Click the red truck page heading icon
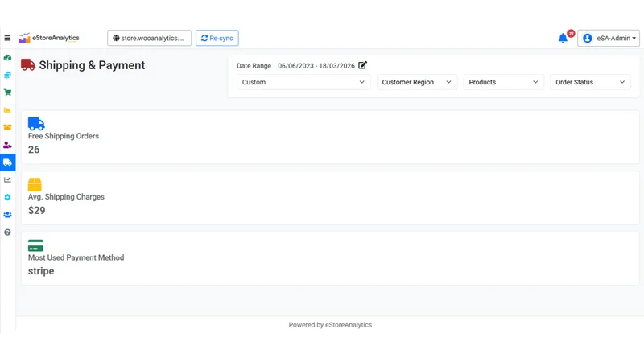The image size is (644, 362). (x=28, y=65)
